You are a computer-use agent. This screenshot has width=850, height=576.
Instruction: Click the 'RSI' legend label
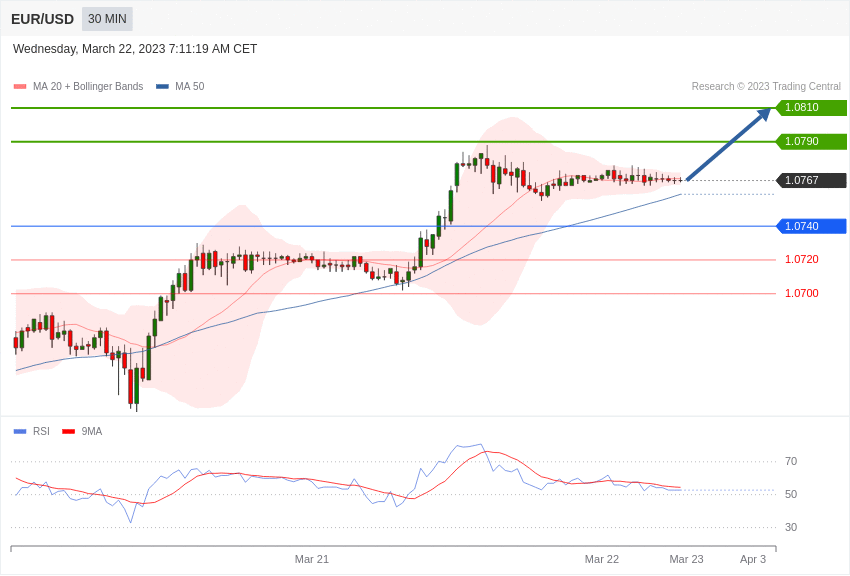(41, 431)
